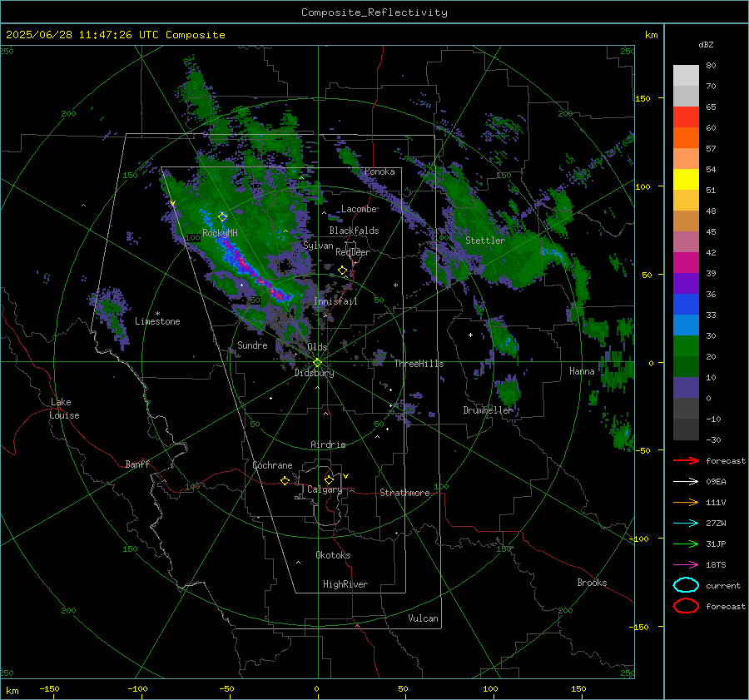The height and width of the screenshot is (700, 749).
Task: Click the ThreeHills label
Action: pyautogui.click(x=419, y=364)
